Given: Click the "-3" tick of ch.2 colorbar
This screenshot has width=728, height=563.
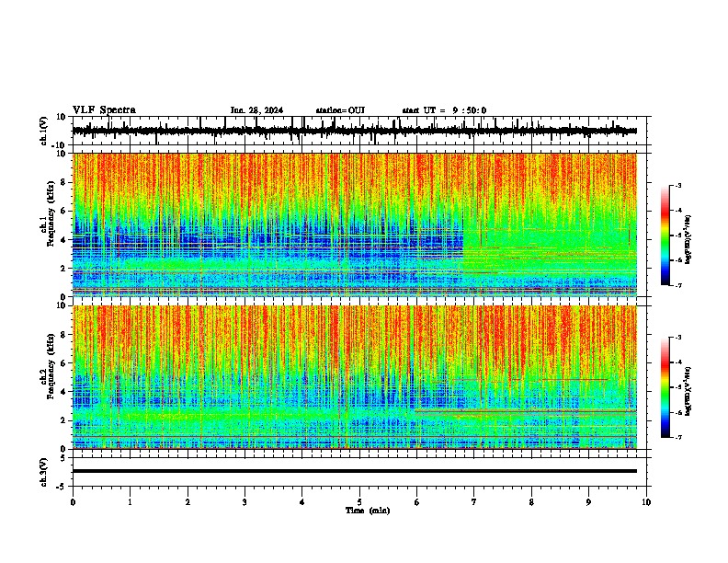Looking at the screenshot, I should [677, 338].
